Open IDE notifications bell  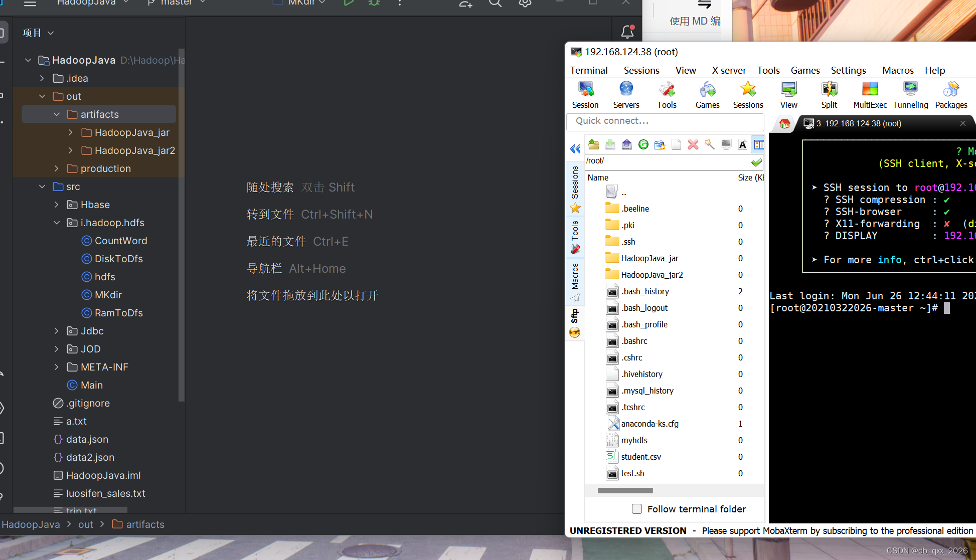coord(627,32)
